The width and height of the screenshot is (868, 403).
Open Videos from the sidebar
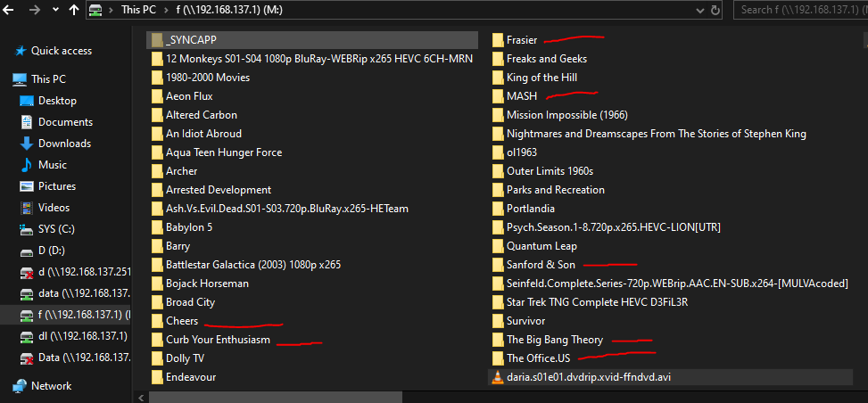point(54,208)
